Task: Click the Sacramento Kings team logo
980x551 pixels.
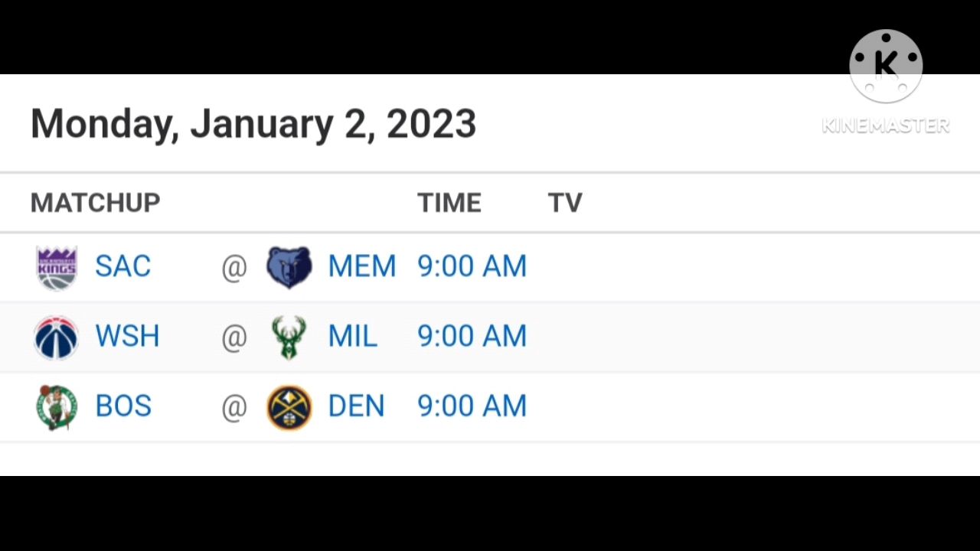Action: point(57,268)
